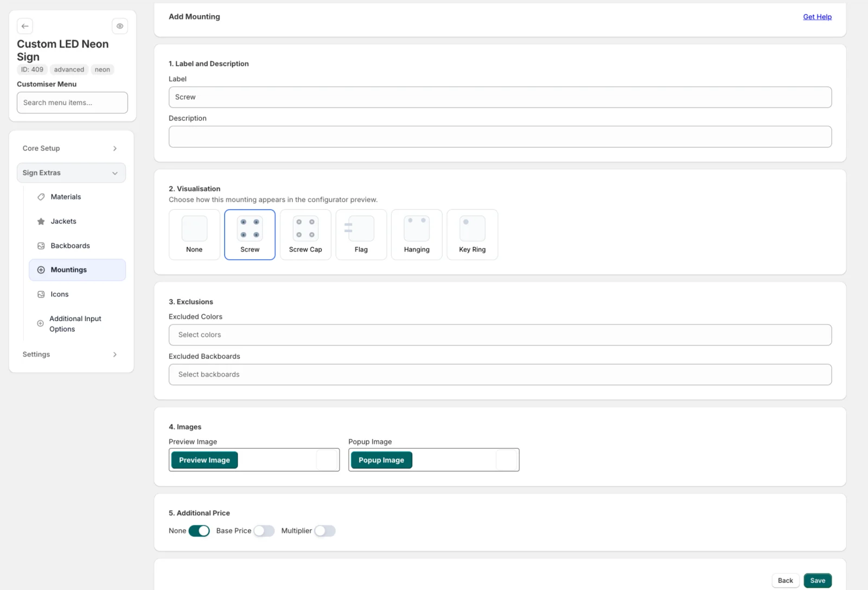Focus the Label input field
This screenshot has height=590, width=868.
pyautogui.click(x=500, y=98)
